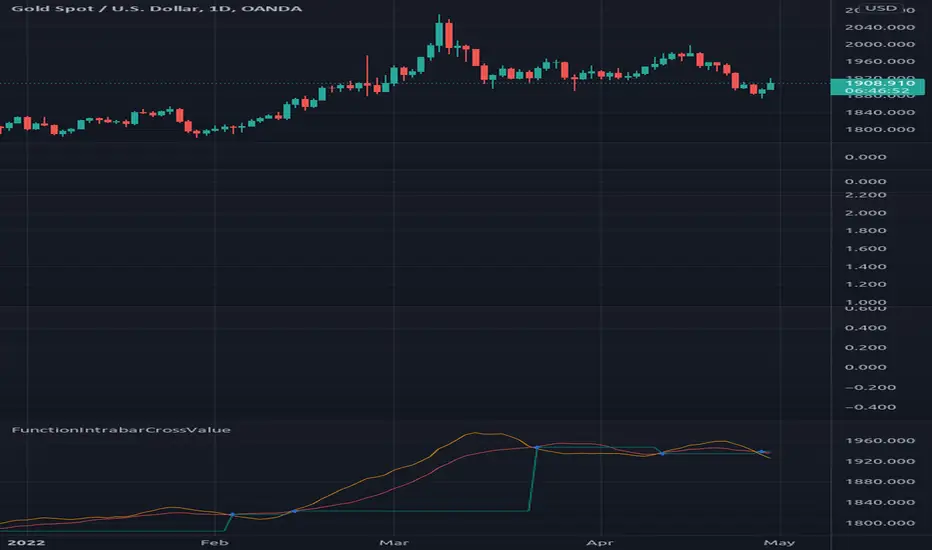The width and height of the screenshot is (932, 550).
Task: Click the 1880.000 label on indicator scale
Action: pyautogui.click(x=880, y=482)
